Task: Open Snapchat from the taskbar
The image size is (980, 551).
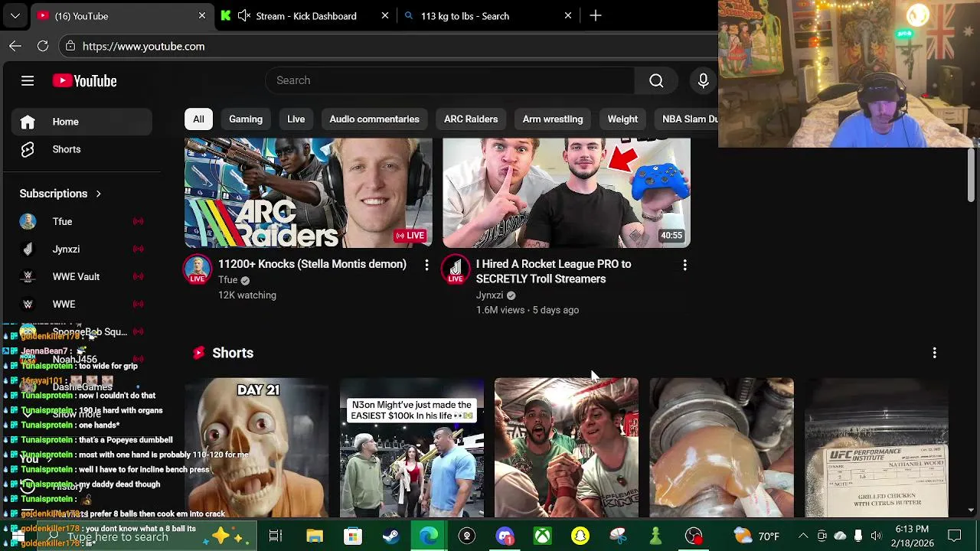Action: click(x=580, y=536)
